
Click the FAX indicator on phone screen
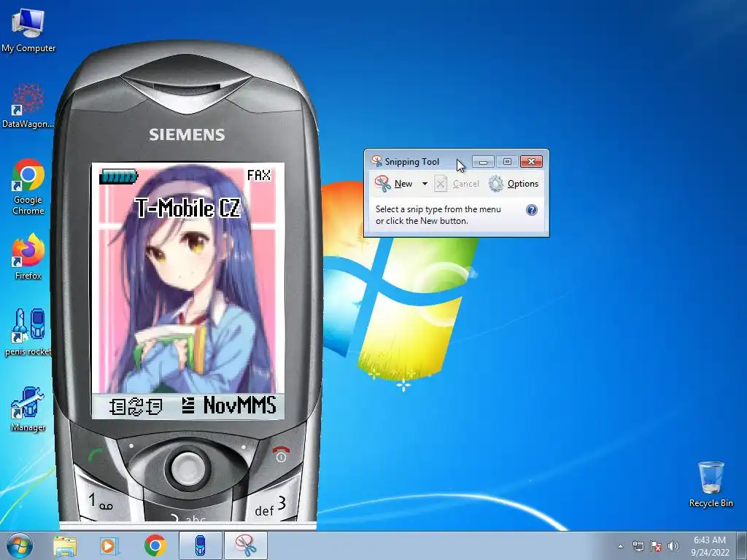259,175
